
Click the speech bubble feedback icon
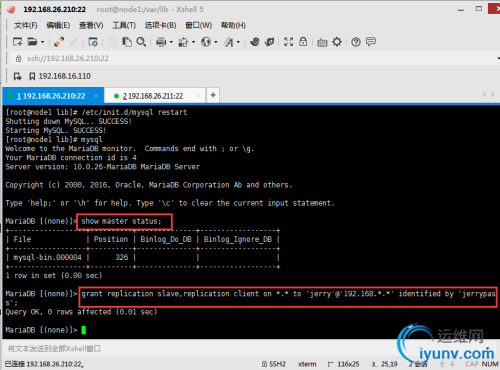pyautogui.click(x=371, y=42)
